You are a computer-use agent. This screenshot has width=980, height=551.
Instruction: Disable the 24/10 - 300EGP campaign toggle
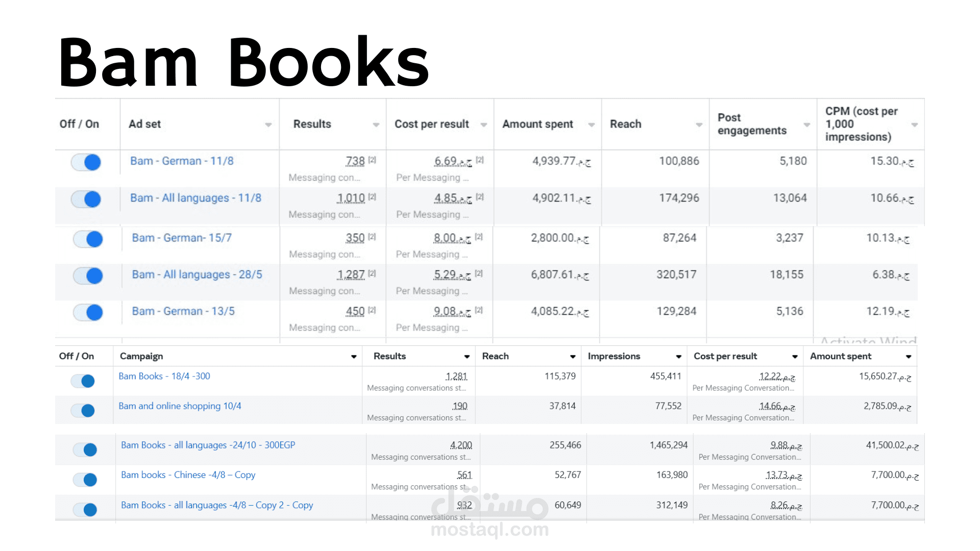pos(85,449)
